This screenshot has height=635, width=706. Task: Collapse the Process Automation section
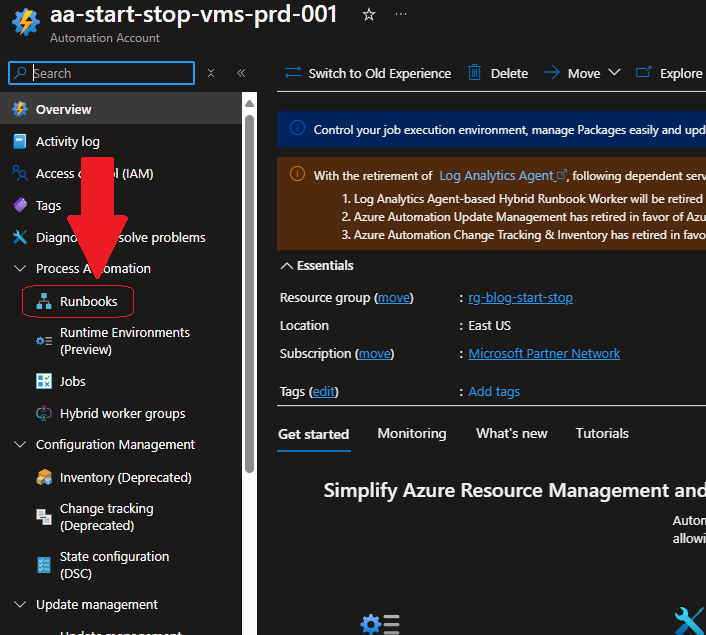pyautogui.click(x=20, y=268)
